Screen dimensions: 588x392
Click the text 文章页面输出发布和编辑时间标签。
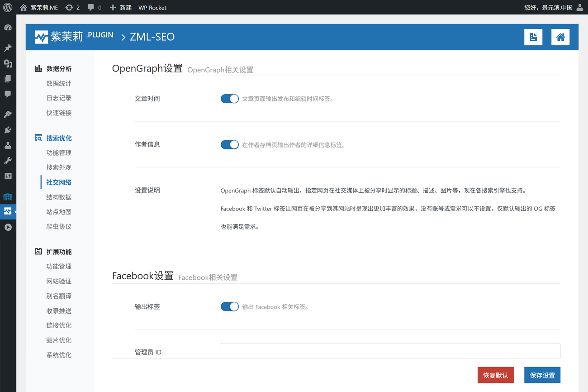coord(289,99)
